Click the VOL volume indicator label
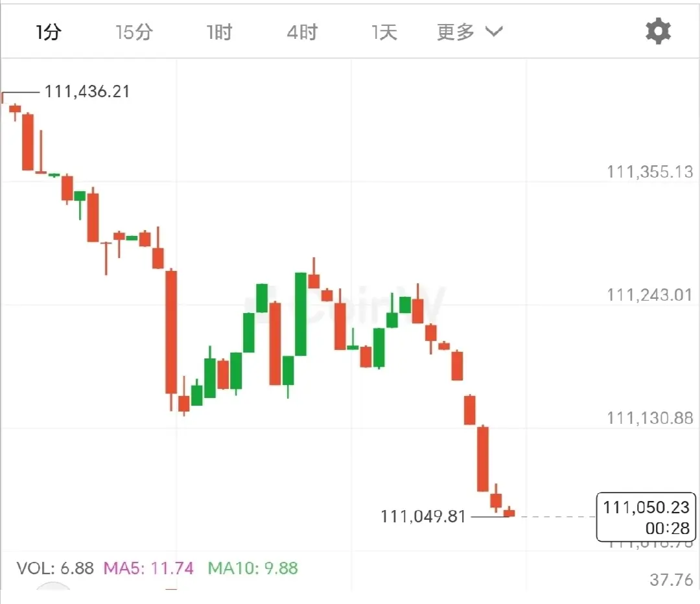700x604 pixels. coord(55,568)
